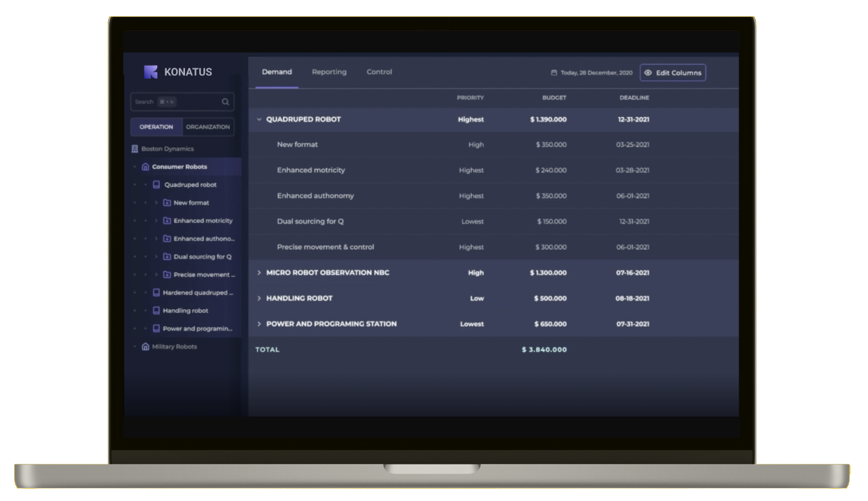Image resolution: width=868 pixels, height=501 pixels.
Task: Click the eye icon in Edit Columns
Action: pos(648,73)
